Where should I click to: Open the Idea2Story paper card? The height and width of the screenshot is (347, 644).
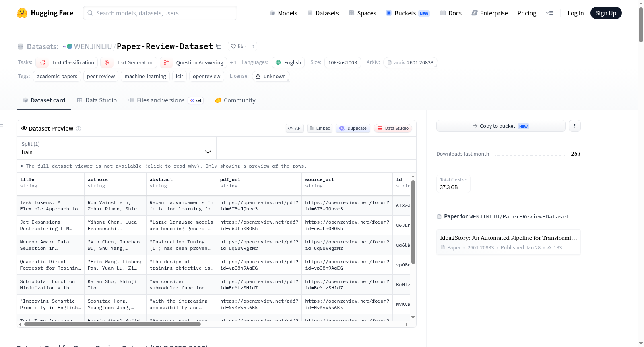tap(508, 242)
